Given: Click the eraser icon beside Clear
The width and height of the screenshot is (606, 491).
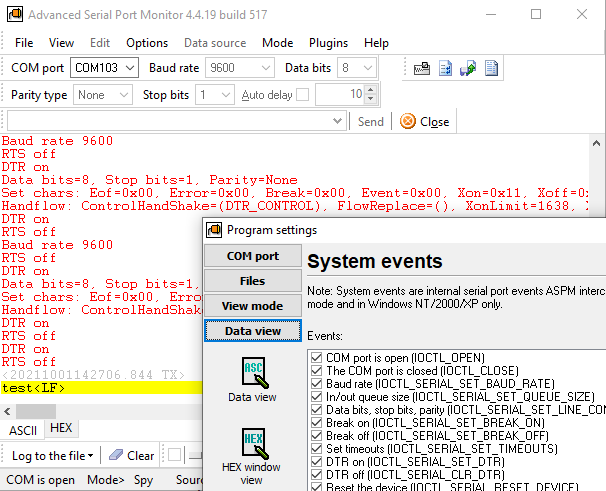Looking at the screenshot, I should pos(116,455).
